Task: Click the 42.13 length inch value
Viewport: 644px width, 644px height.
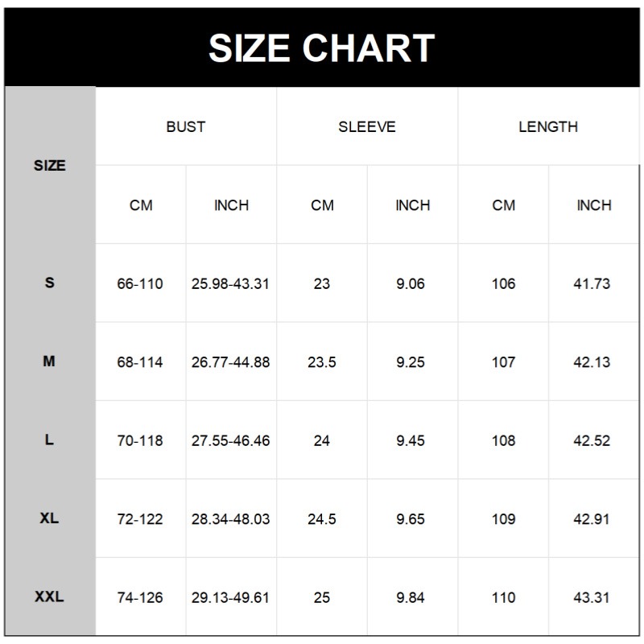Action: click(592, 362)
